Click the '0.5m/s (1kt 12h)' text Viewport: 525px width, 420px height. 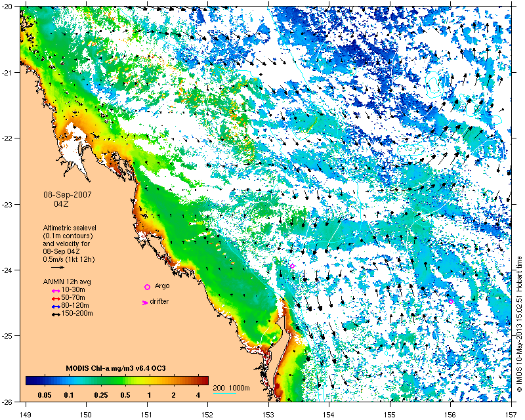pos(69,259)
